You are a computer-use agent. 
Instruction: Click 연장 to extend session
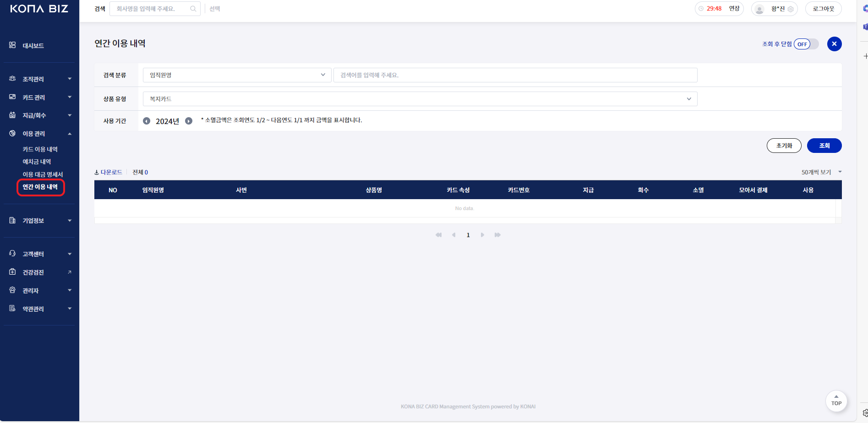pyautogui.click(x=734, y=9)
